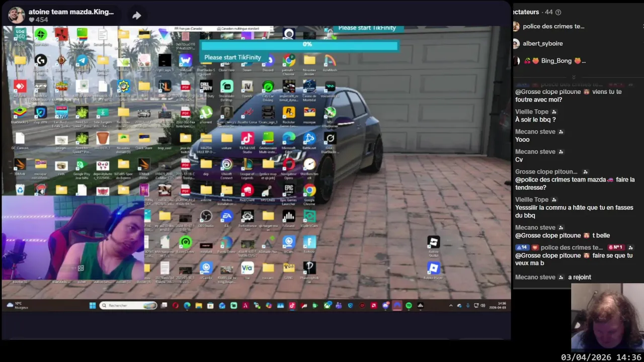The image size is (644, 362).
Task: Click the Rechercher taskbar search box
Action: click(x=129, y=305)
